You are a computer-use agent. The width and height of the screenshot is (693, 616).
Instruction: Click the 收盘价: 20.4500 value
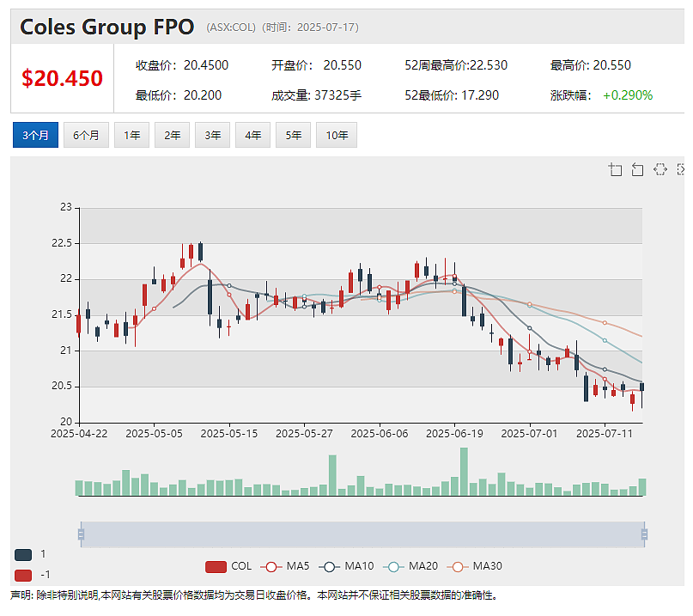(x=182, y=65)
